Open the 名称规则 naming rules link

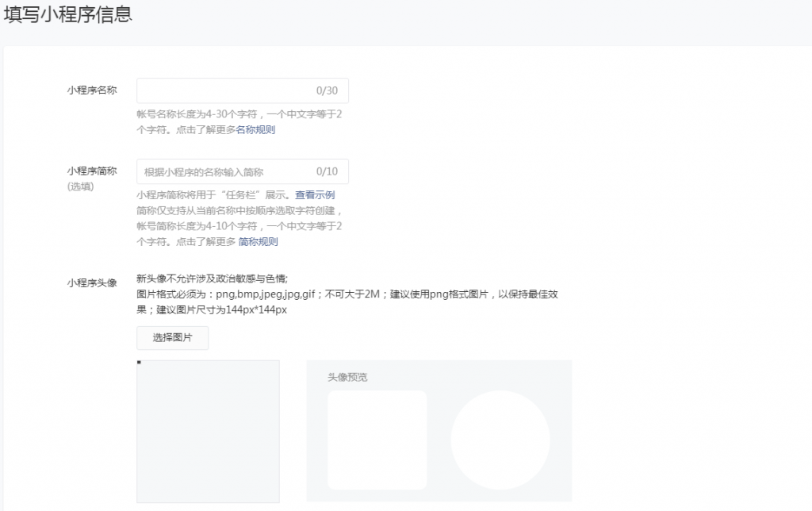[256, 129]
